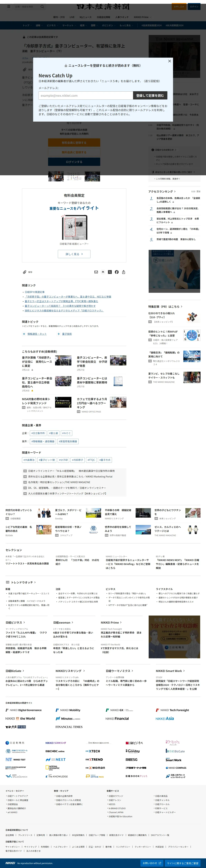This screenshot has height=868, width=206.
Task: Click サイトに関するご意見ご要望 button
Action: [183, 863]
